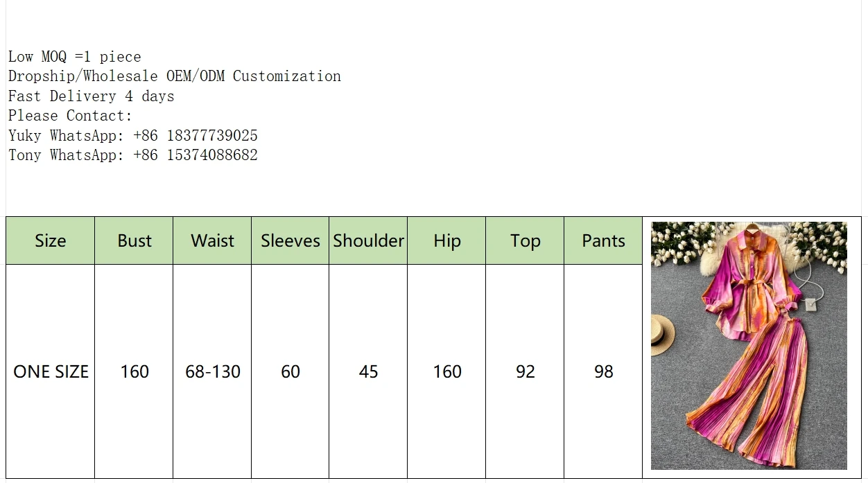Click the Top header cell

point(525,240)
